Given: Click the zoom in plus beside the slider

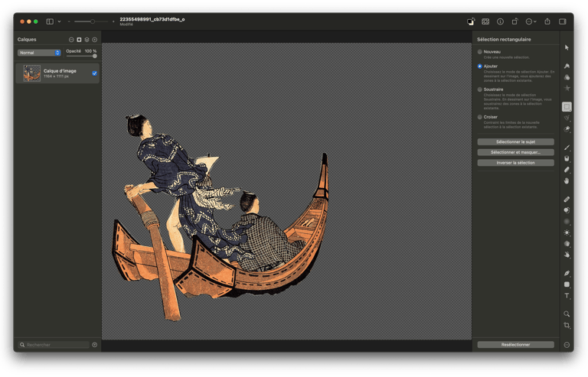Looking at the screenshot, I should tap(113, 21).
